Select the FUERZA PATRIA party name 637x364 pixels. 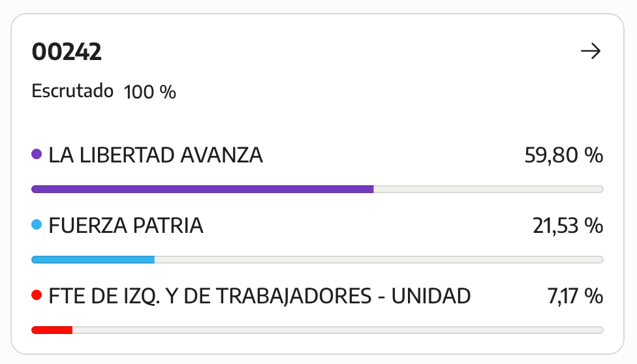(x=126, y=226)
